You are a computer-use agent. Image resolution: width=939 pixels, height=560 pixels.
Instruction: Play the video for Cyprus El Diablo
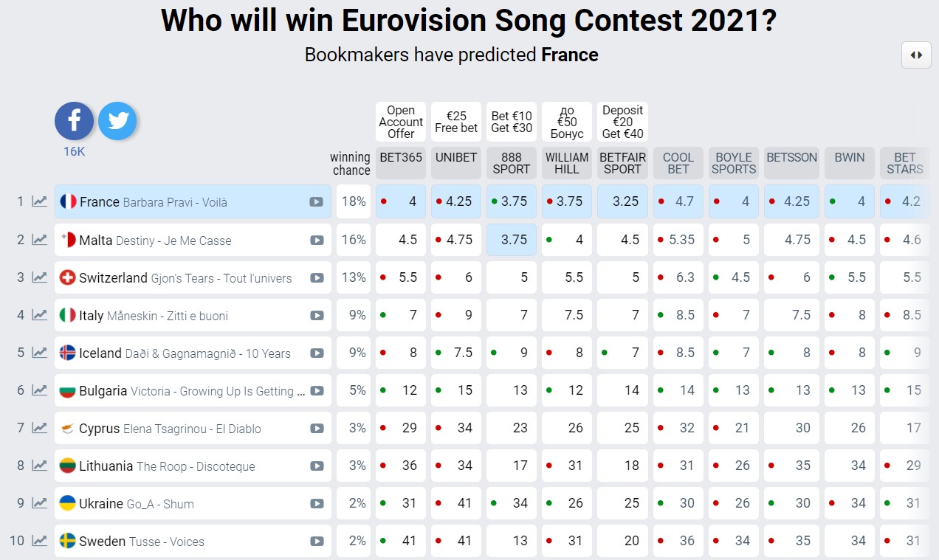[x=317, y=429]
